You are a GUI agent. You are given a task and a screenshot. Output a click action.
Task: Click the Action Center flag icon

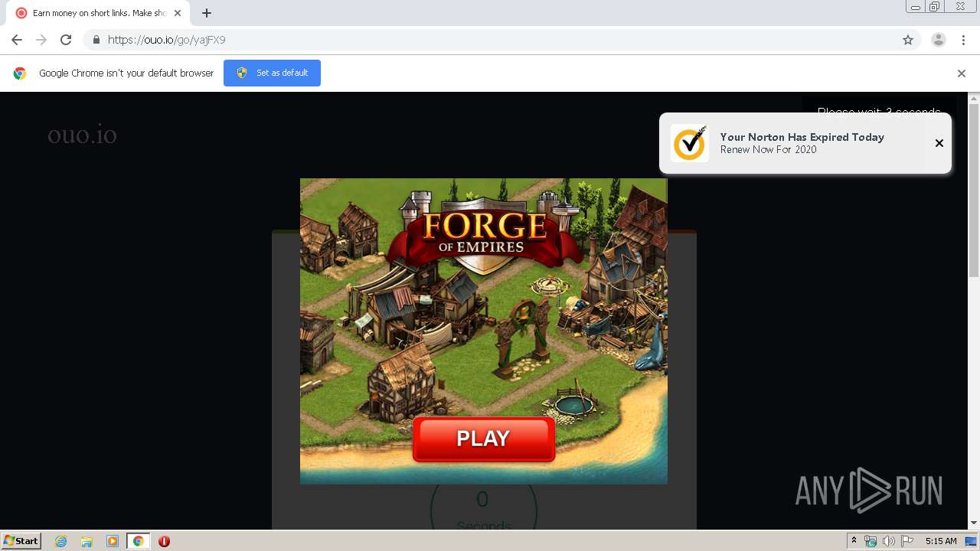[907, 541]
